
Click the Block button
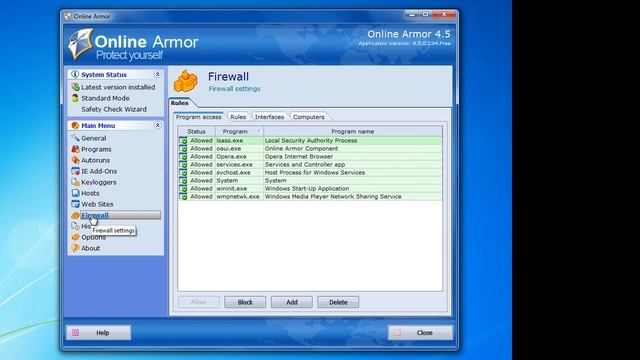245,302
